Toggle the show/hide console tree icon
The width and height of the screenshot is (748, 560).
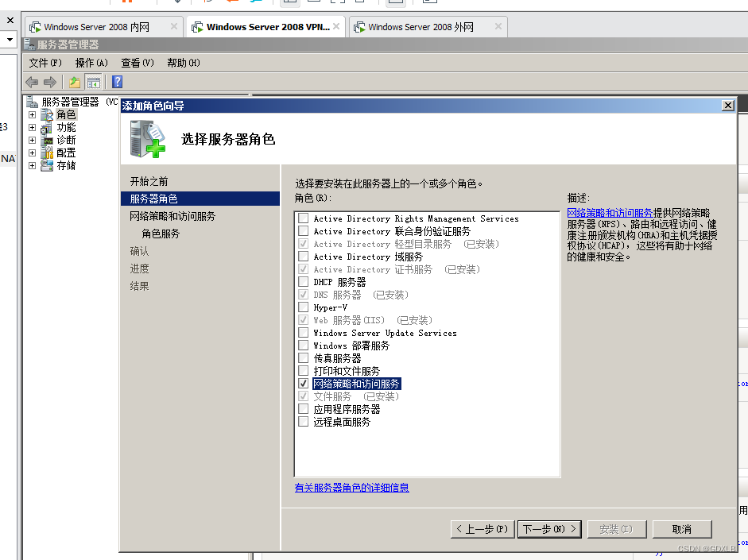pos(94,82)
